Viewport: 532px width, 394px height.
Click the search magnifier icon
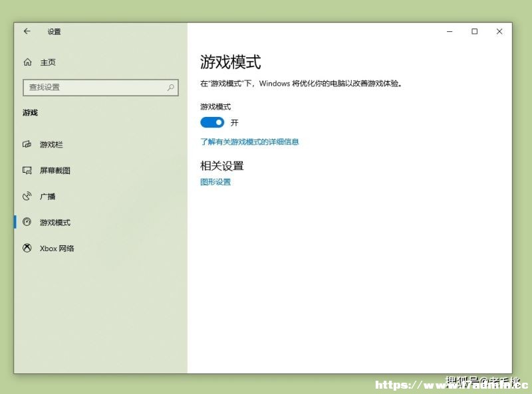pyautogui.click(x=171, y=88)
